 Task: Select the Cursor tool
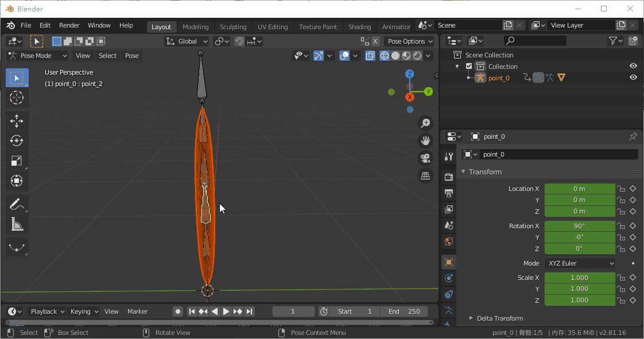(x=17, y=98)
